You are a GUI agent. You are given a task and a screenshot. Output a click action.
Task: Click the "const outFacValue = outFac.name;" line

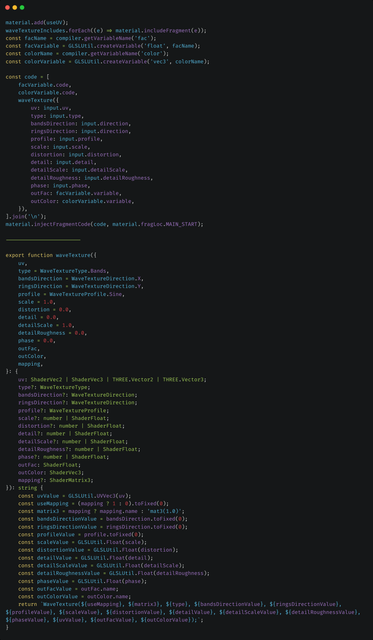pyautogui.click(x=68, y=589)
